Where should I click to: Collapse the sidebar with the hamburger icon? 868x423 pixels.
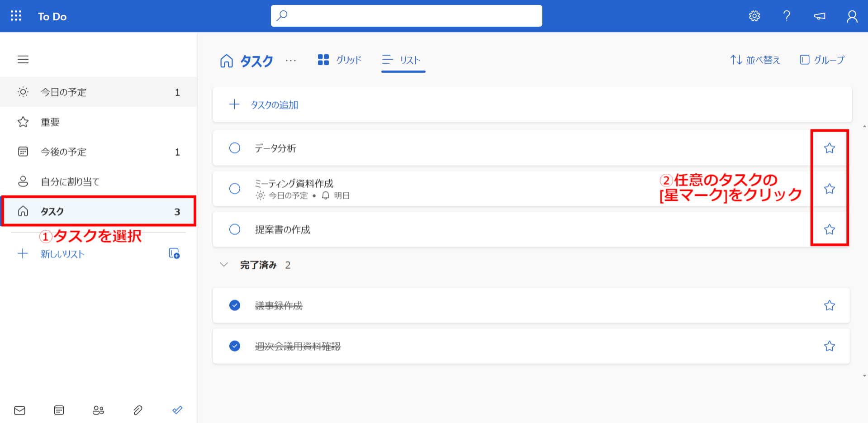coord(23,59)
